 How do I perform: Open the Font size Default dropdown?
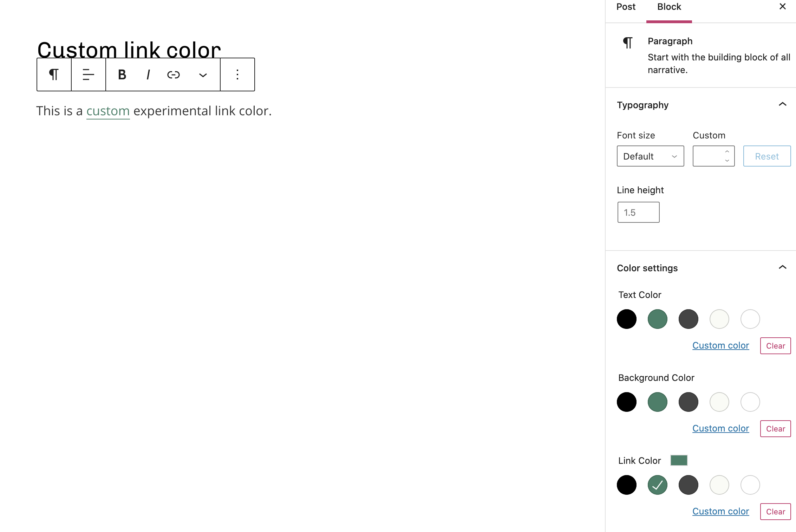[x=650, y=156]
